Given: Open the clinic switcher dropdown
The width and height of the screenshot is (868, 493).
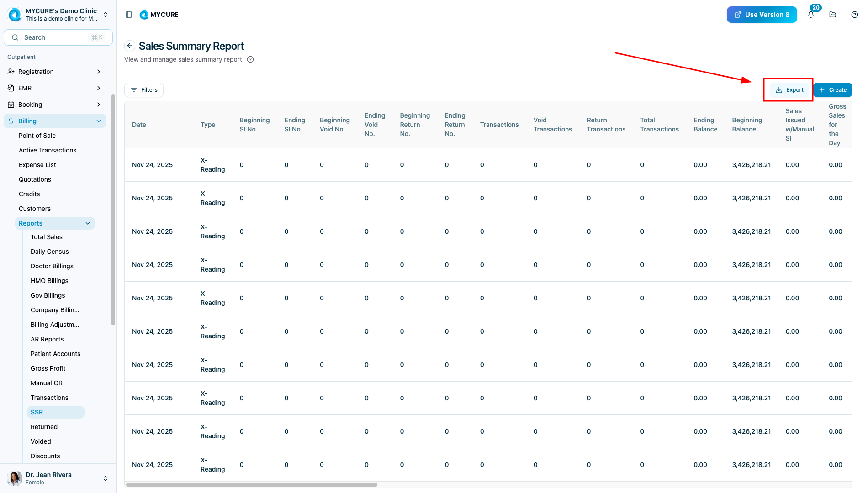Looking at the screenshot, I should coord(106,15).
